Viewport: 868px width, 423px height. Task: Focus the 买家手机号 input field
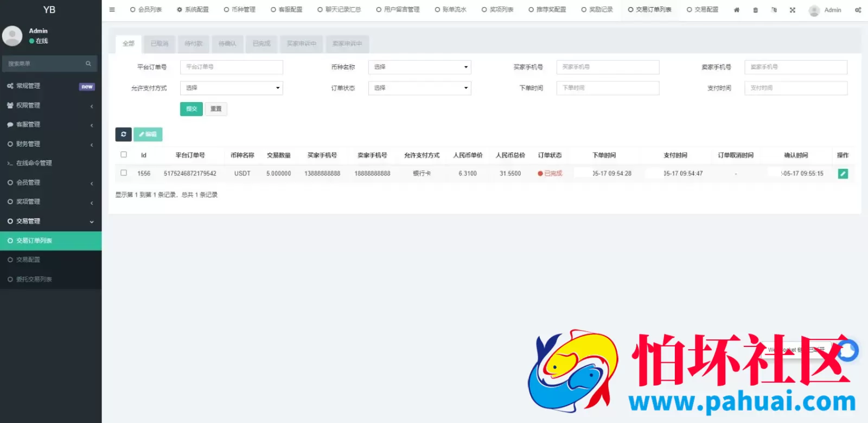click(x=608, y=67)
